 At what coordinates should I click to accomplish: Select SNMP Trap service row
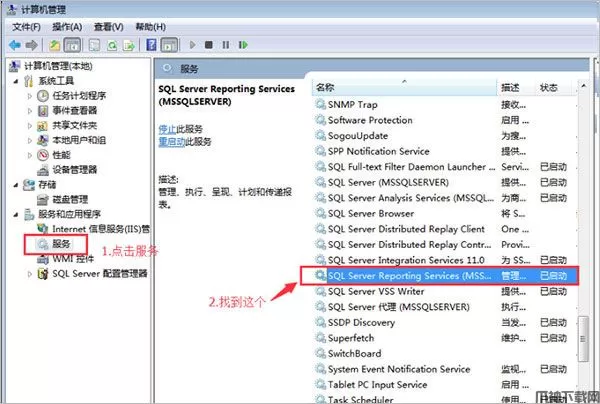(445, 104)
